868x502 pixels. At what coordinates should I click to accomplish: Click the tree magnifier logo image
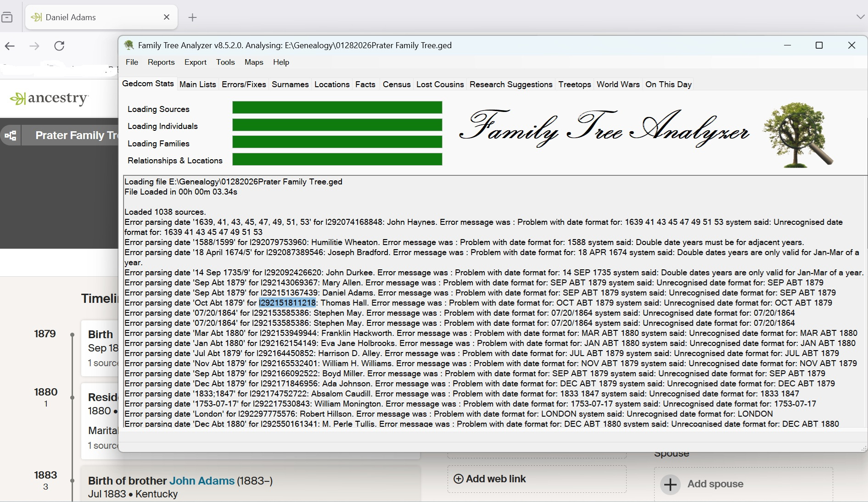click(x=798, y=134)
